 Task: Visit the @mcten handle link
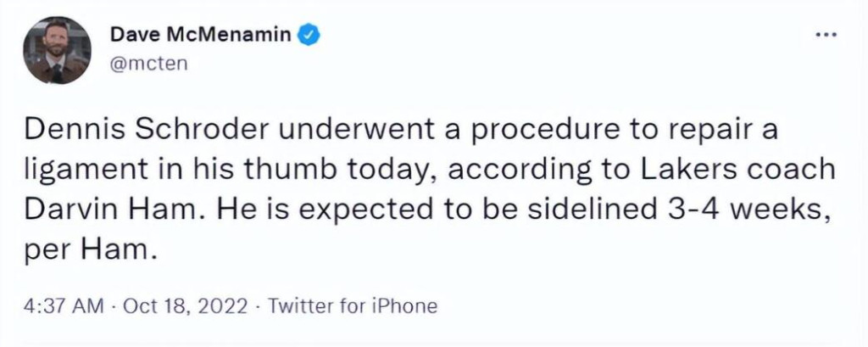[149, 64]
